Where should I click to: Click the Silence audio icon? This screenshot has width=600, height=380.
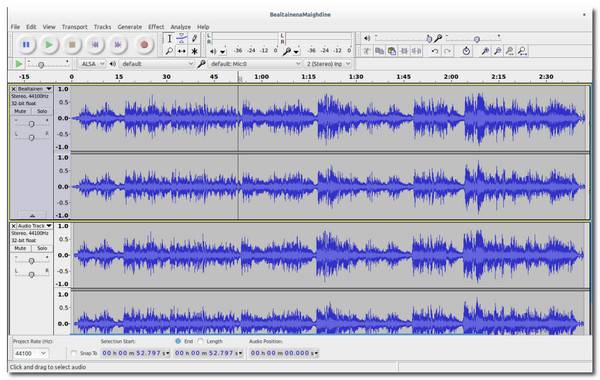417,51
